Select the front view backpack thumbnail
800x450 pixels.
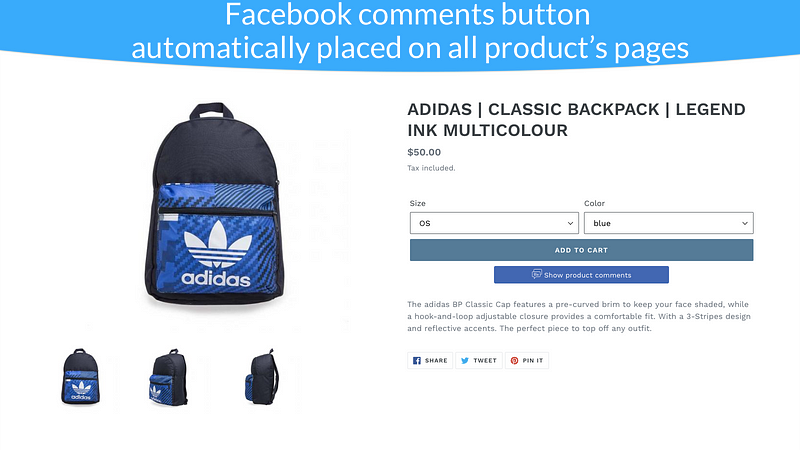click(x=81, y=377)
